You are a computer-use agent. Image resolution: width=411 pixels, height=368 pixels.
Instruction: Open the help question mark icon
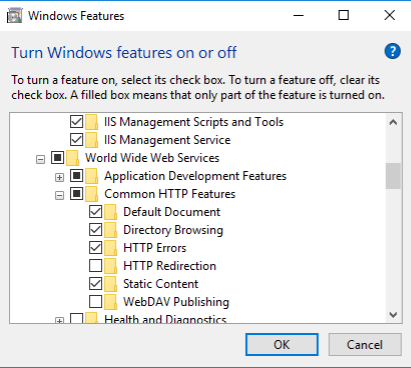pos(392,51)
